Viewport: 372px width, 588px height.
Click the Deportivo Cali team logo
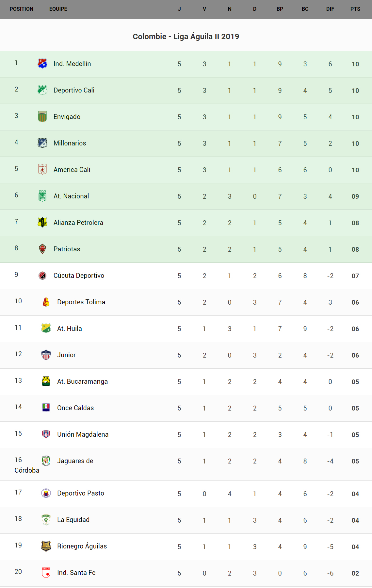pos(42,90)
